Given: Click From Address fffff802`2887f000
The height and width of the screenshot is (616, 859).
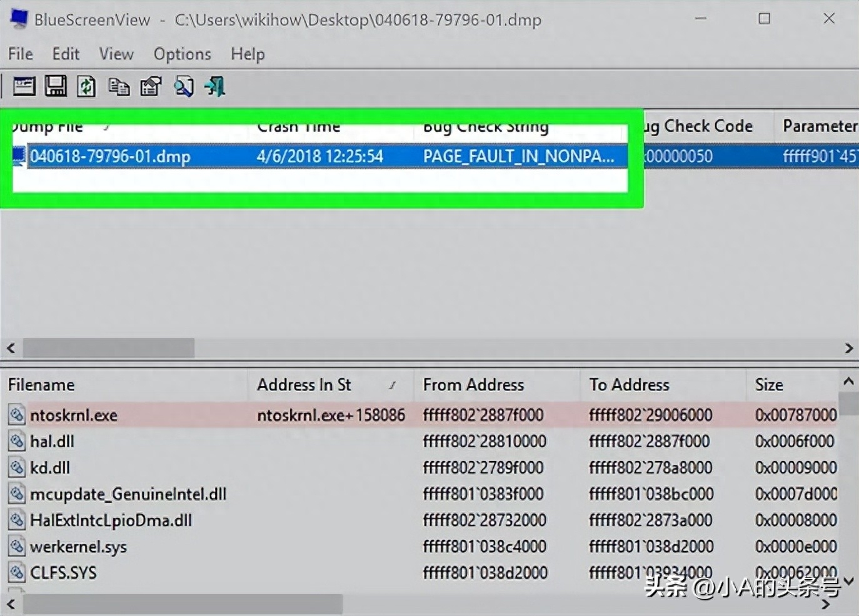Looking at the screenshot, I should coord(483,415).
